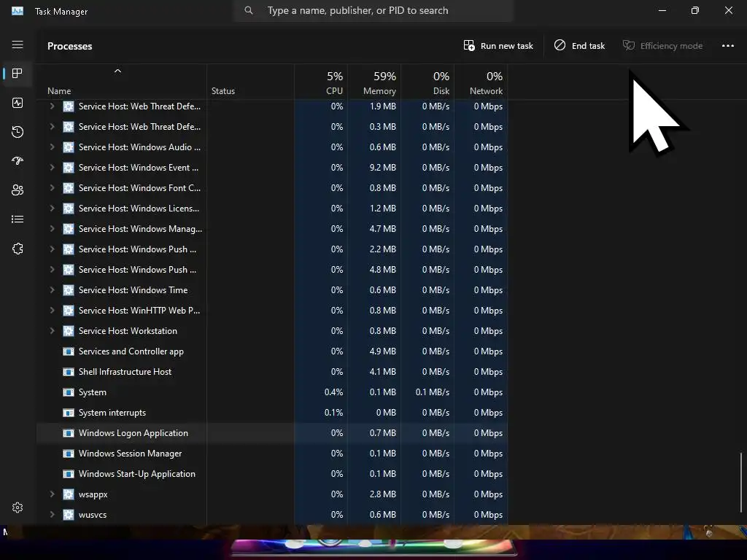Open Task Manager Settings gear

18,507
